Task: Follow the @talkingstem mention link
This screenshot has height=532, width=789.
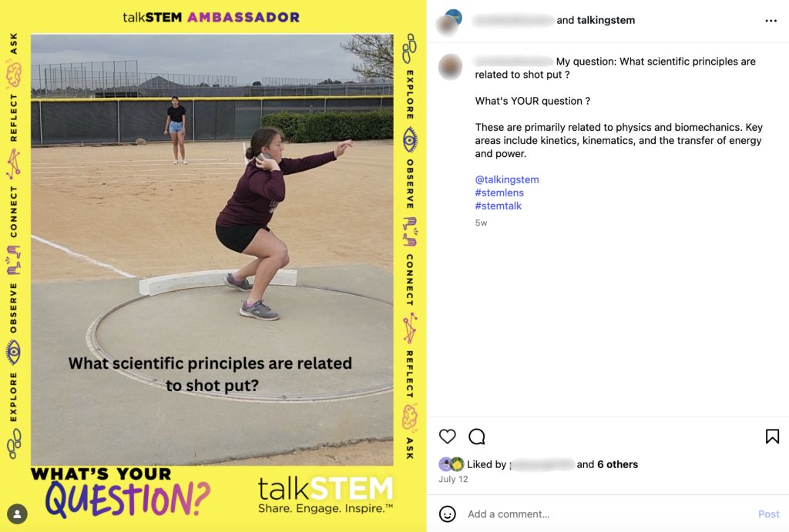Action: point(506,179)
